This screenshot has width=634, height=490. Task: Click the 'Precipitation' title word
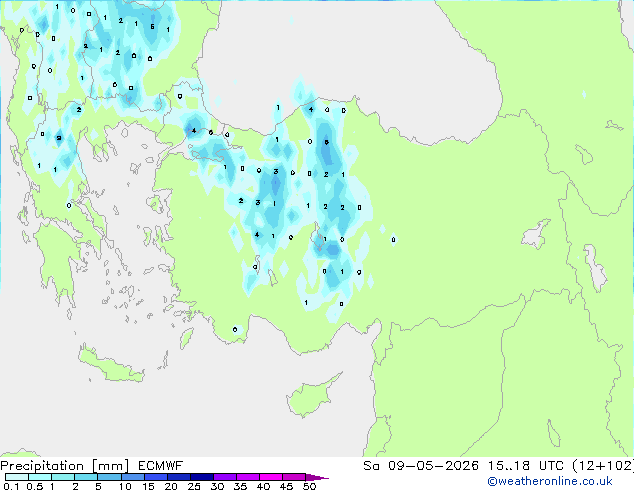pyautogui.click(x=42, y=466)
